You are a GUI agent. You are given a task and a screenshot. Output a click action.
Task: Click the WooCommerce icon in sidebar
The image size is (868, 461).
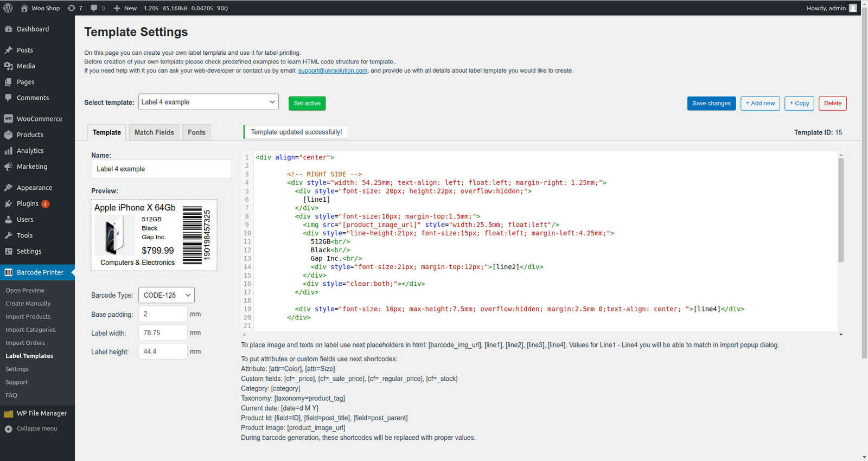coord(8,119)
